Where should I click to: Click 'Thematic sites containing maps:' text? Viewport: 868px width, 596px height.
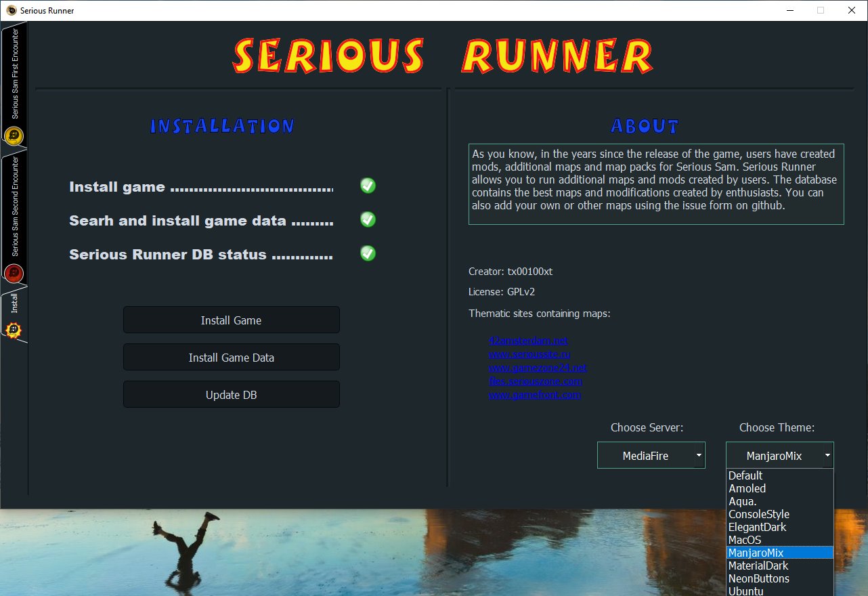click(x=540, y=314)
